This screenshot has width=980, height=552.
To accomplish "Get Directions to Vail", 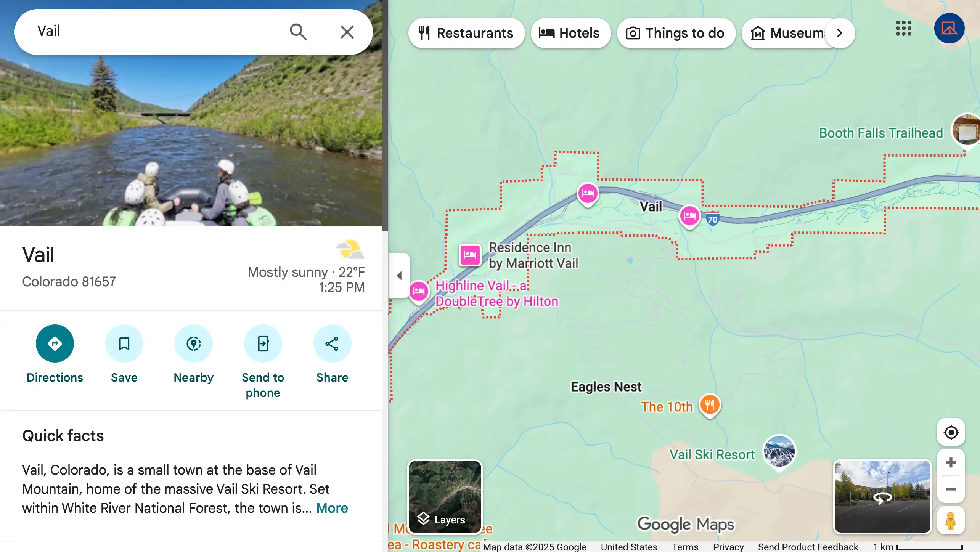I will 55,343.
